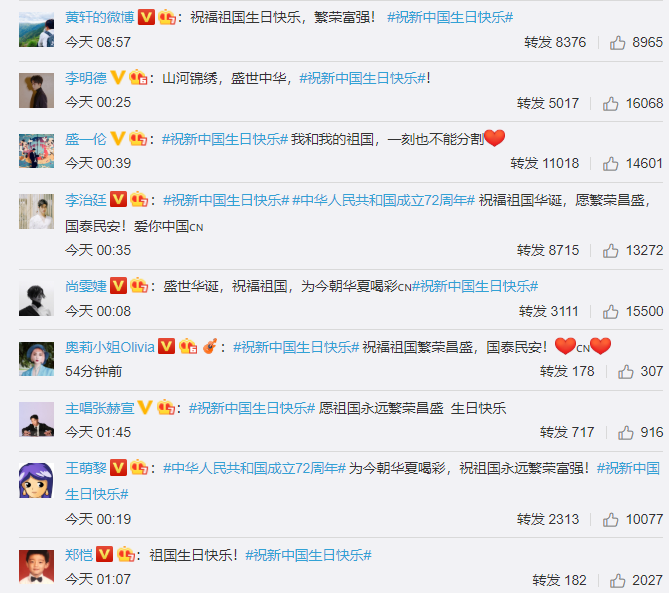The width and height of the screenshot is (669, 593).
Task: Like 黄轩的微博's post with thumbs-up icon
Action: point(617,43)
